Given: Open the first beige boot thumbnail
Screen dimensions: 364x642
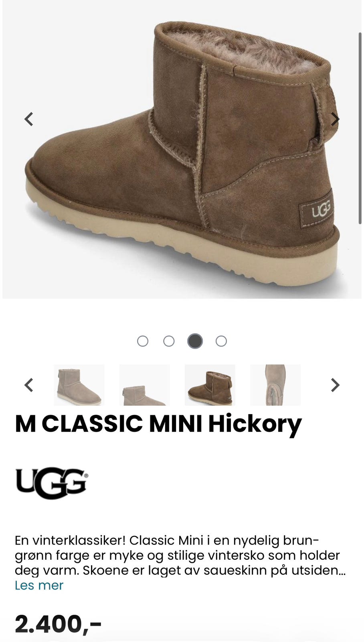Looking at the screenshot, I should [79, 385].
